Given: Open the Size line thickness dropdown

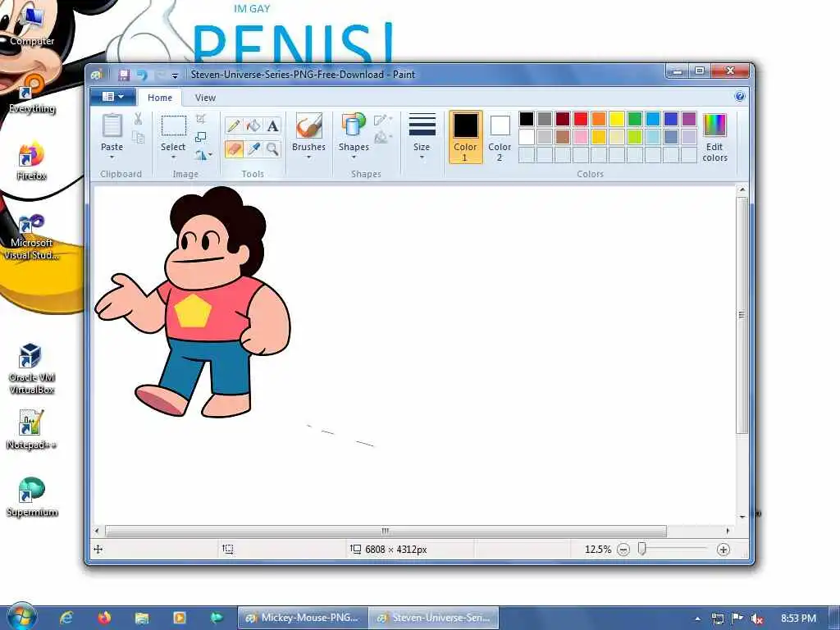Looking at the screenshot, I should tap(422, 137).
